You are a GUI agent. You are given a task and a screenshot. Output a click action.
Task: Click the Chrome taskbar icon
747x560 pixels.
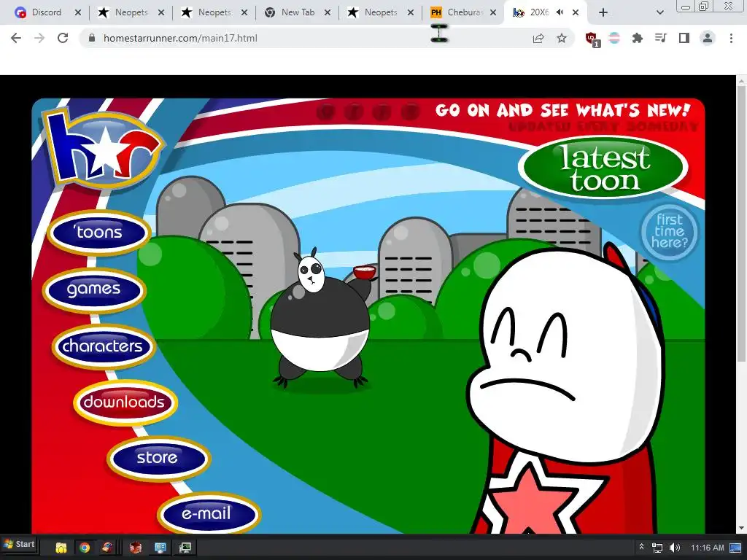pos(85,548)
